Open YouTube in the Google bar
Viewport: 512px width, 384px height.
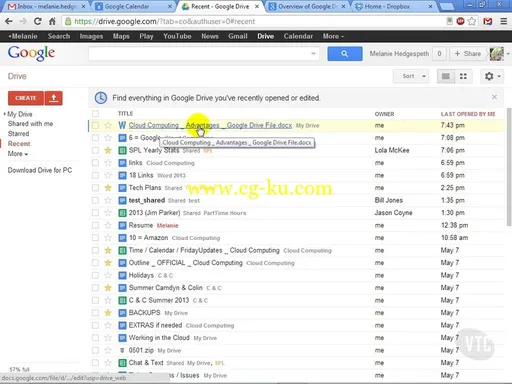(177, 36)
